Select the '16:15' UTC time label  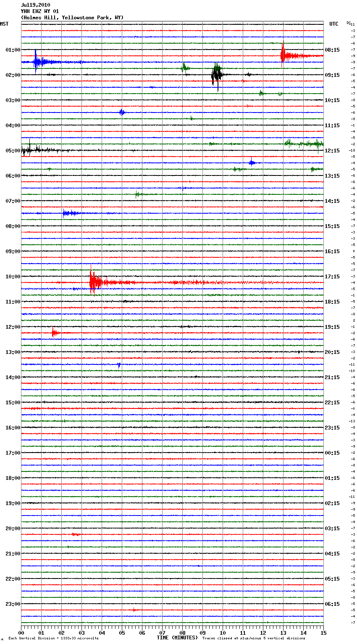click(x=332, y=251)
